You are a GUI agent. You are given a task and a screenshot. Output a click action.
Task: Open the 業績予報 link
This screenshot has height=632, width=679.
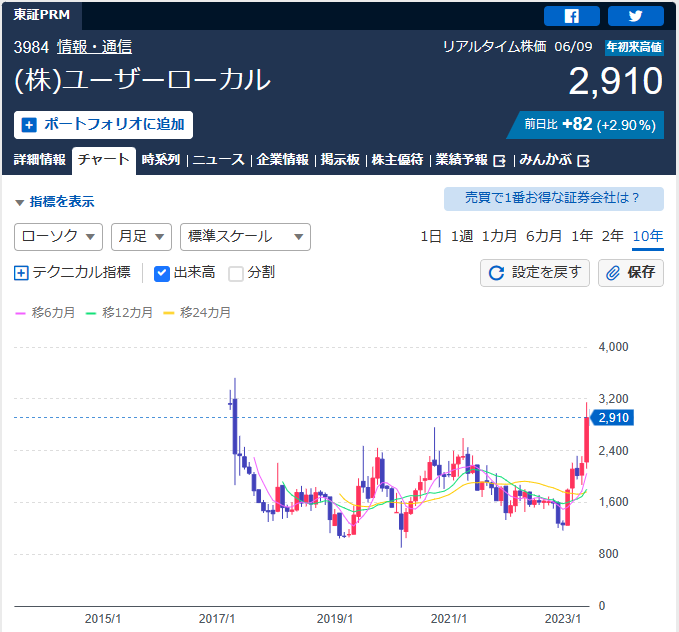pyautogui.click(x=461, y=160)
